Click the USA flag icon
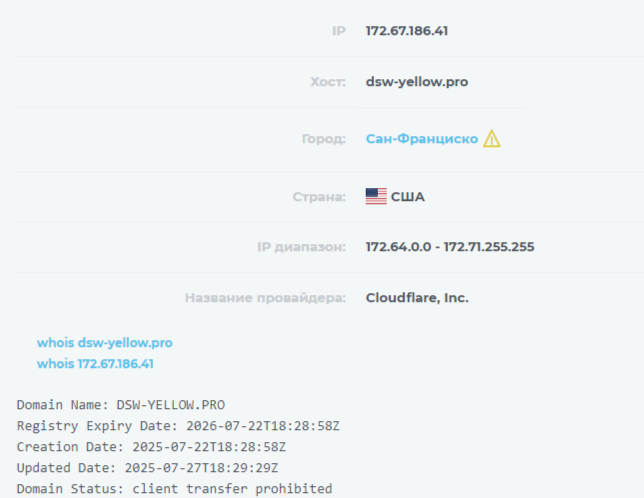 pos(376,197)
